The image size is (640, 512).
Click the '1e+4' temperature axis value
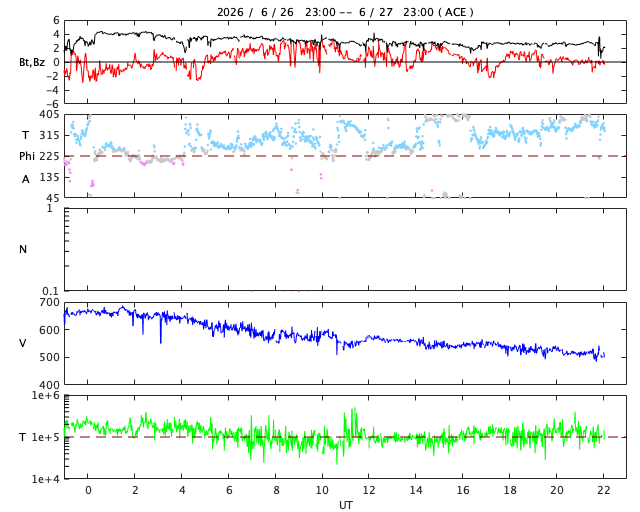tap(46, 479)
